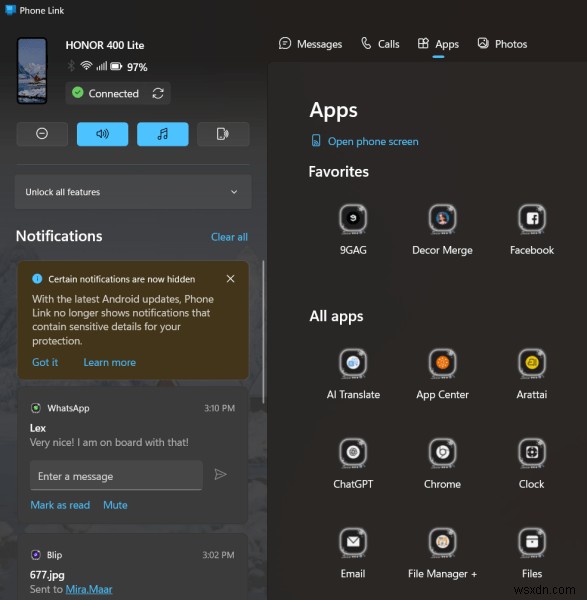The image size is (587, 600).
Task: Click the All apps heading
Action: [x=336, y=317]
